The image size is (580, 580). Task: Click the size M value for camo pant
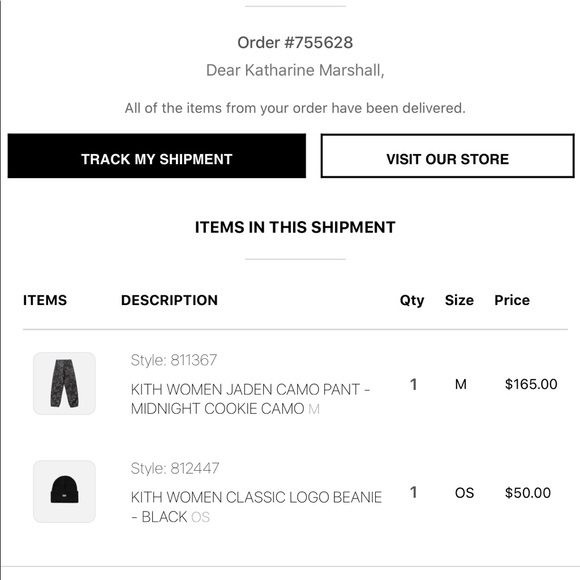click(461, 384)
